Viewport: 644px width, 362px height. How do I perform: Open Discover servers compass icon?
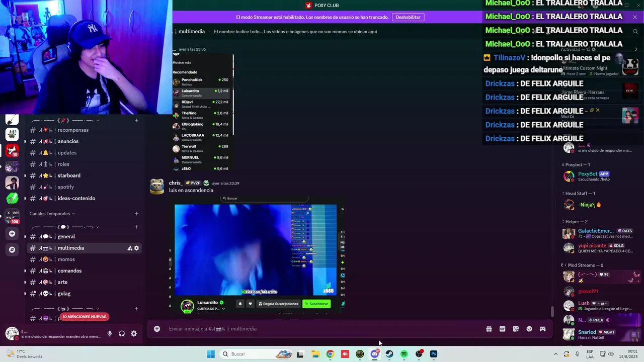pos(12,249)
